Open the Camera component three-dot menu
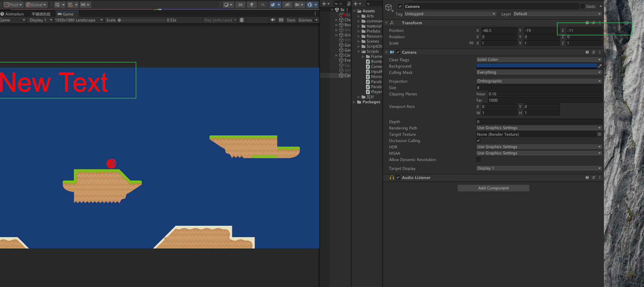Image resolution: width=644 pixels, height=287 pixels. tap(600, 52)
